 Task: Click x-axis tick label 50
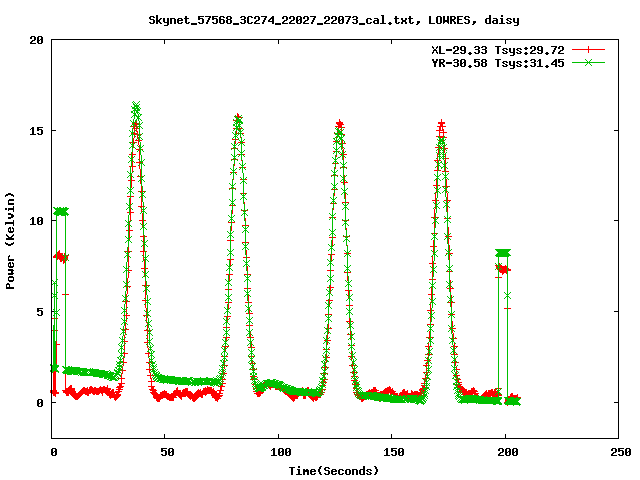[167, 452]
